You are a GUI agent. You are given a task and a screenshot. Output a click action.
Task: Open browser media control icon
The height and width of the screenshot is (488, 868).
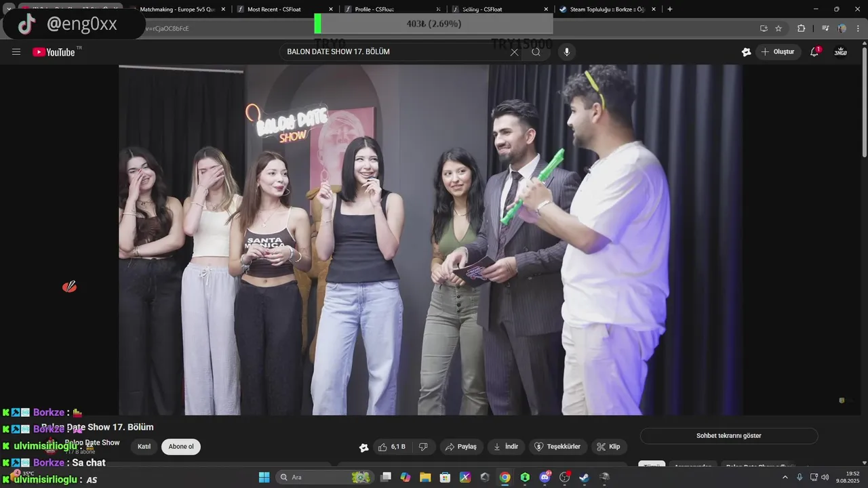coord(825,28)
